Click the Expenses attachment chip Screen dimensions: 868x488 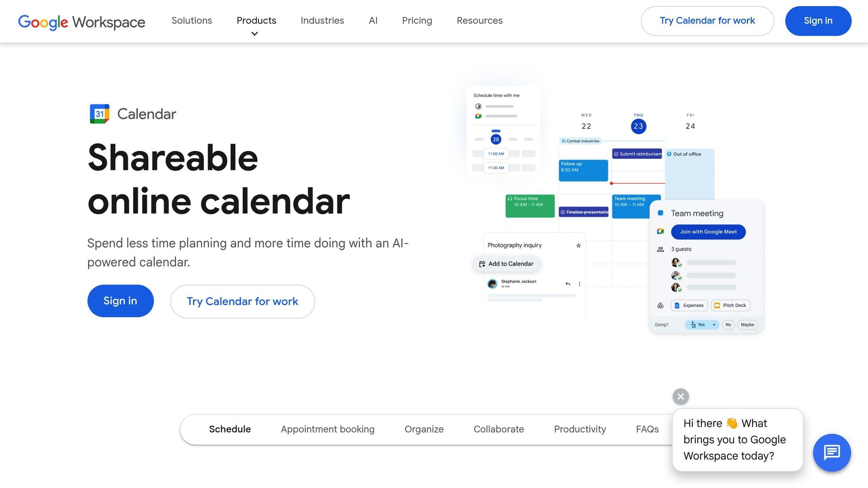[x=689, y=305]
